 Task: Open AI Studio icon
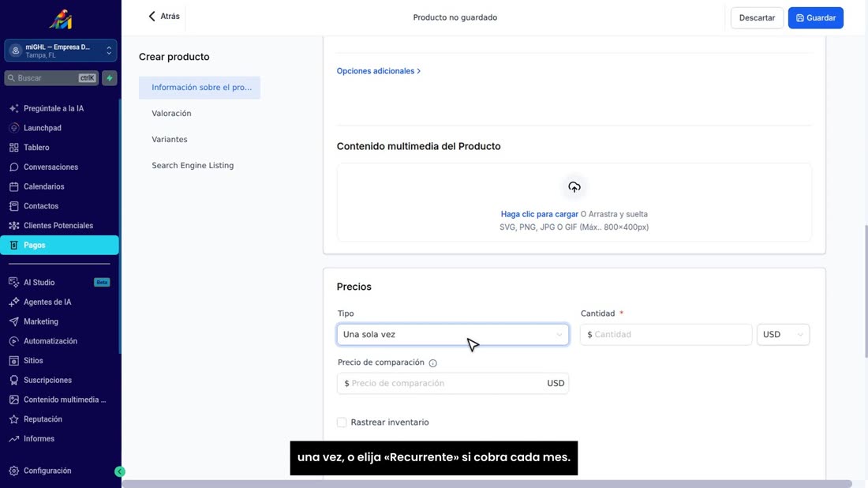(14, 283)
